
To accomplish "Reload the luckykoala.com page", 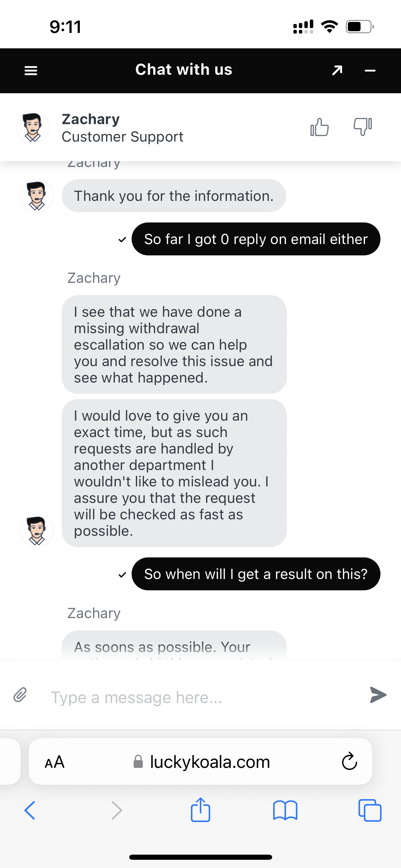I will (x=349, y=761).
